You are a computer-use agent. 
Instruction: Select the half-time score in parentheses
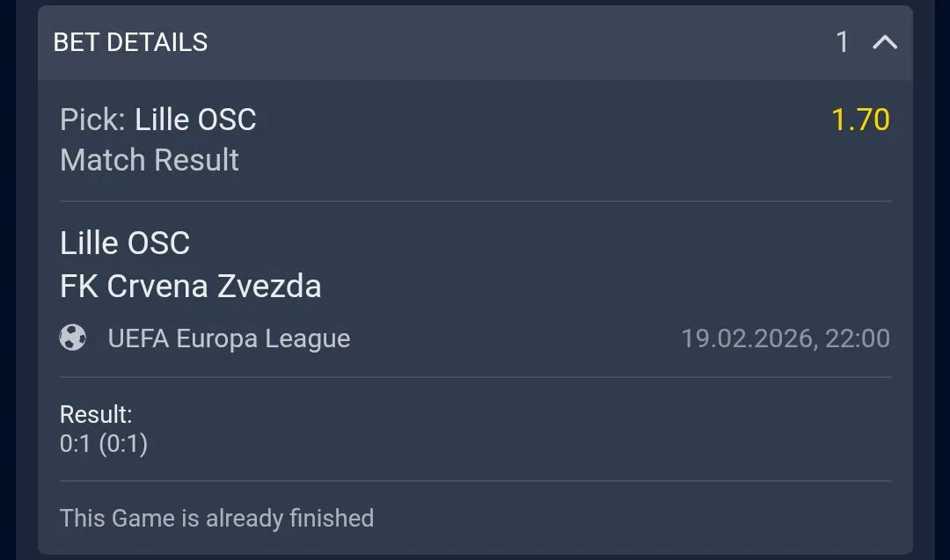tap(123, 444)
